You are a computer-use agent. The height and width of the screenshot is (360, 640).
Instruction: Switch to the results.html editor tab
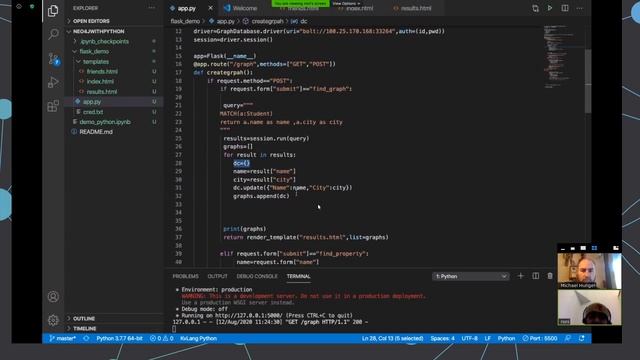[x=416, y=8]
